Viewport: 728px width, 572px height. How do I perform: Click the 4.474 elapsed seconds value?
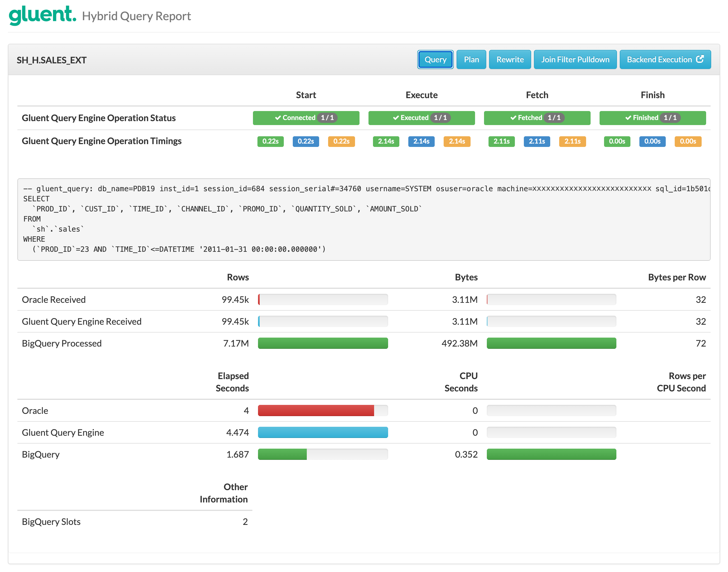click(238, 433)
